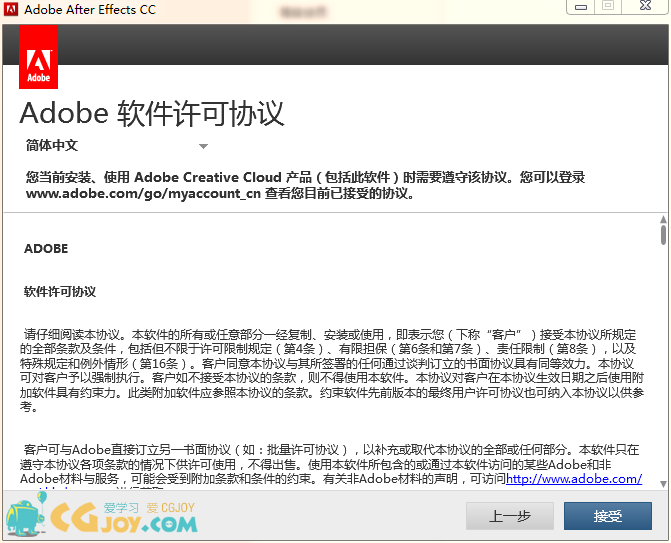Click the After Effects title bar icon

point(11,9)
